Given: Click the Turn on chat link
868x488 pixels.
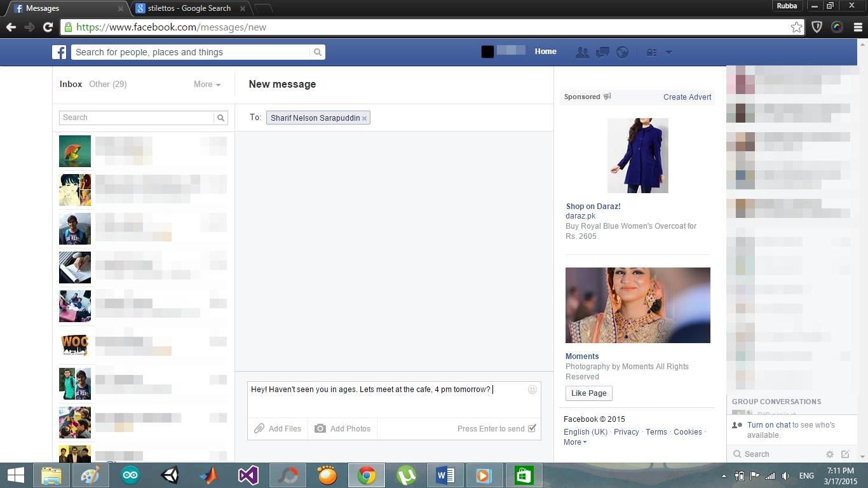Looking at the screenshot, I should pos(769,425).
